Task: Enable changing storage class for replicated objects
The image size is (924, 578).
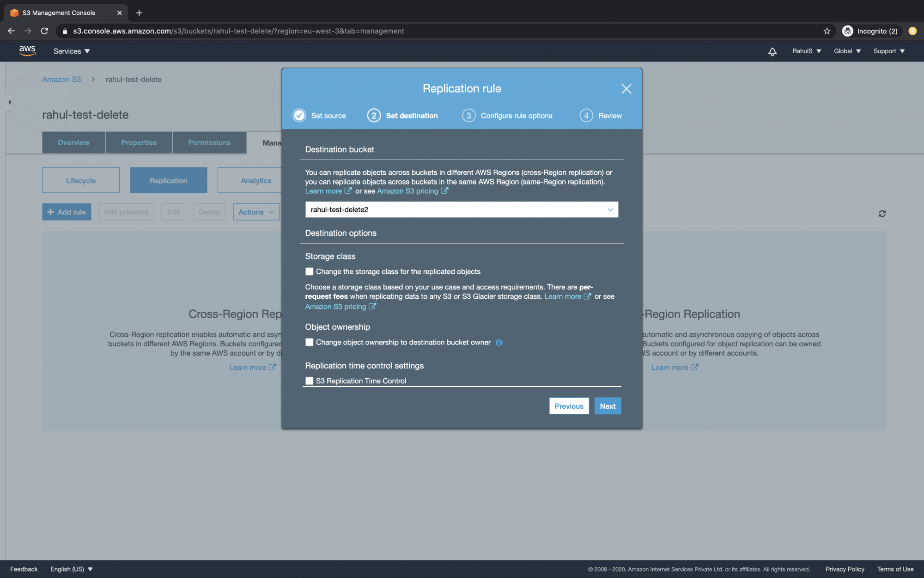Action: coord(309,271)
